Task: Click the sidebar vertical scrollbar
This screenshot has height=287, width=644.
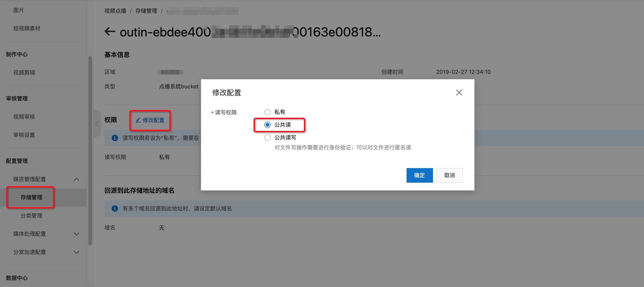Action: point(90,151)
